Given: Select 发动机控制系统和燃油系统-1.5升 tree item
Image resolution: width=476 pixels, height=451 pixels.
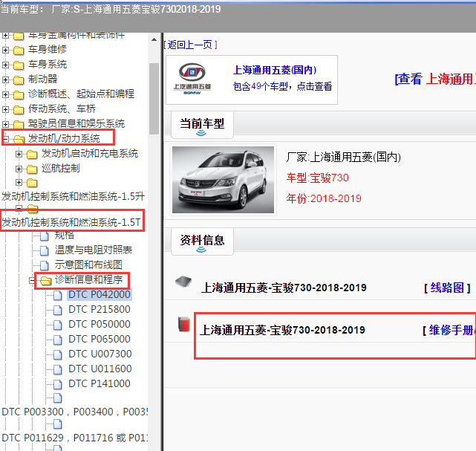Looking at the screenshot, I should tap(74, 196).
